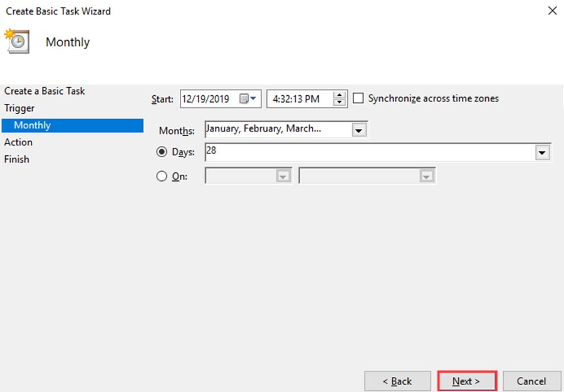The image size is (564, 392).
Task: Click the Next button
Action: click(467, 381)
